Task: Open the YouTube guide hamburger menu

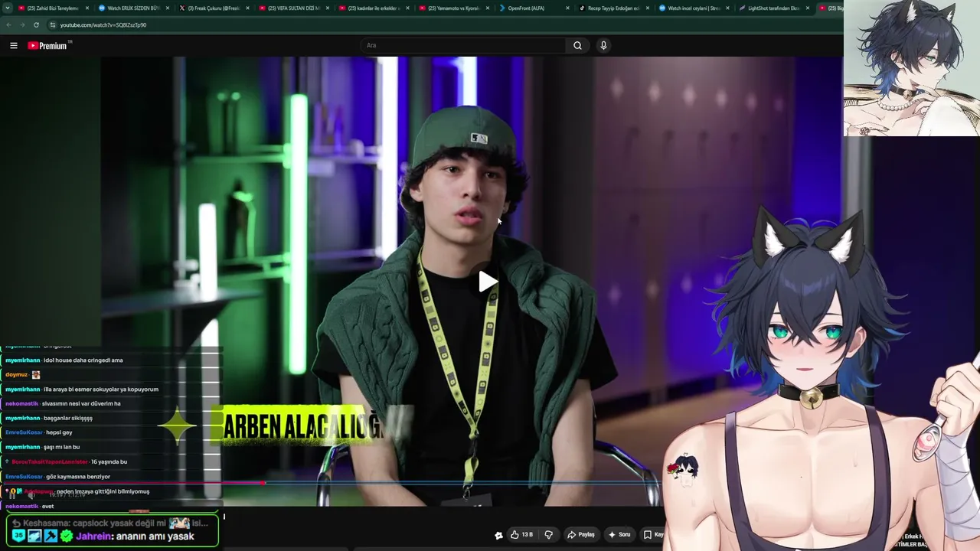Action: tap(14, 46)
